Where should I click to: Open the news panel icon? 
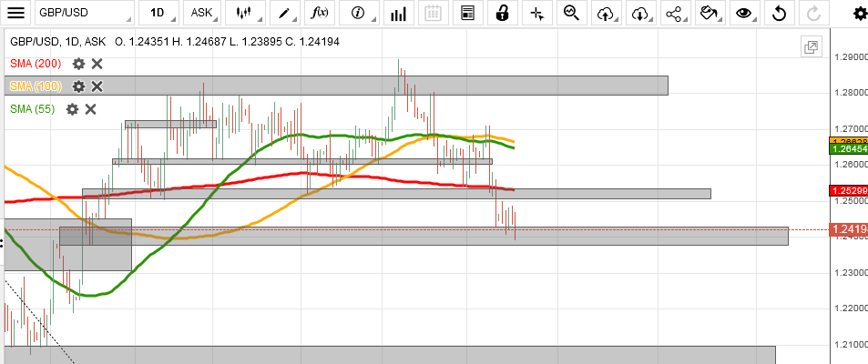click(468, 13)
